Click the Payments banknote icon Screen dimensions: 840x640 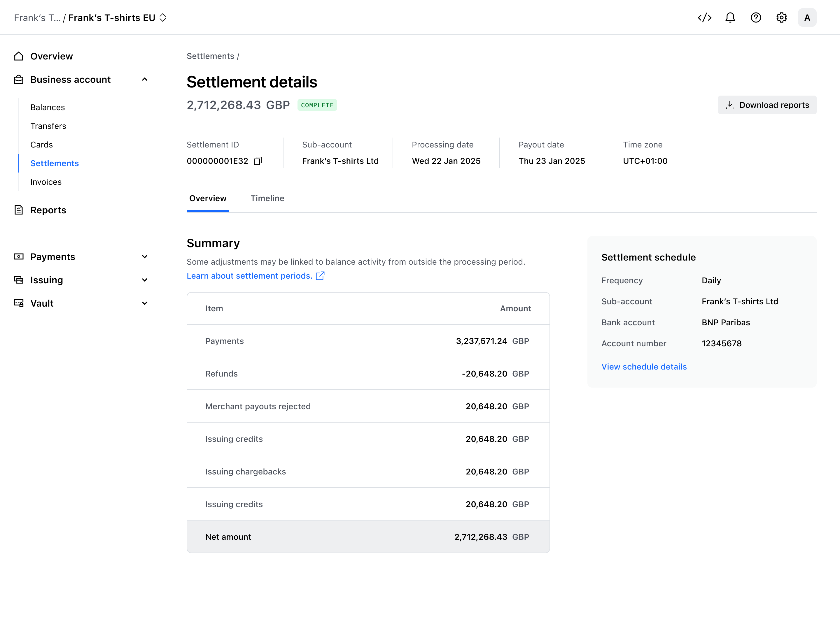[x=19, y=257]
